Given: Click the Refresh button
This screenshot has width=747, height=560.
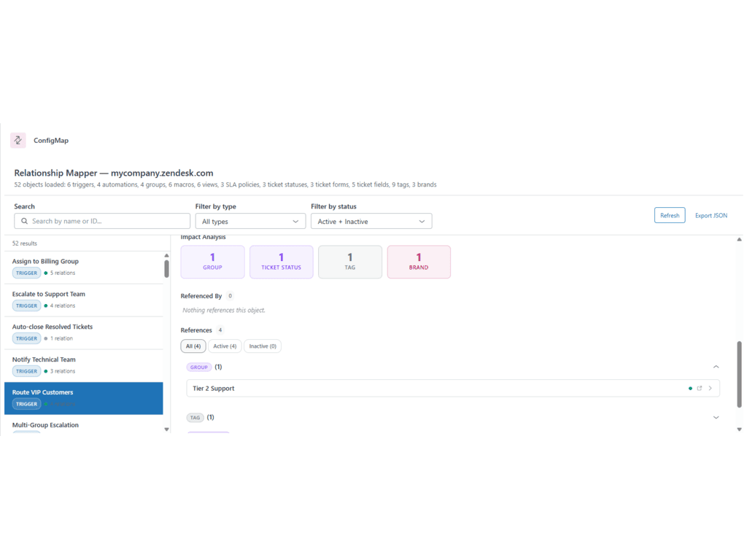Looking at the screenshot, I should [670, 215].
